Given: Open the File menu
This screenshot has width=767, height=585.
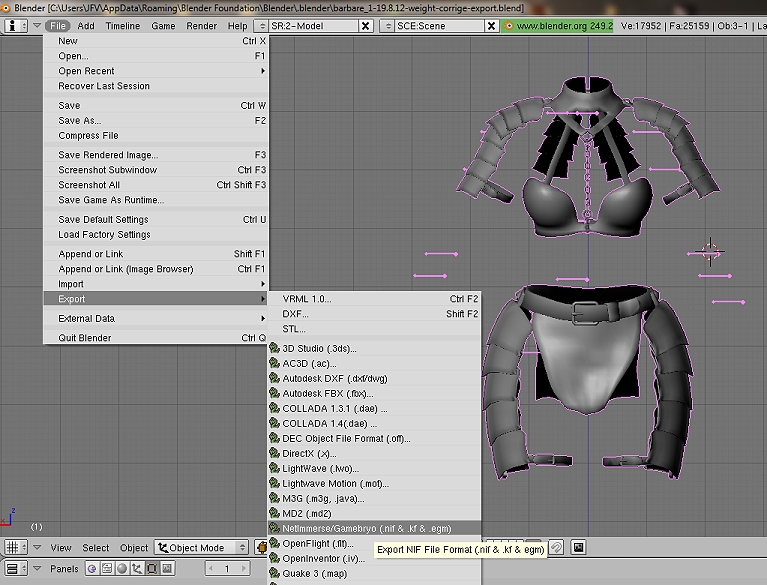Looking at the screenshot, I should click(x=58, y=26).
